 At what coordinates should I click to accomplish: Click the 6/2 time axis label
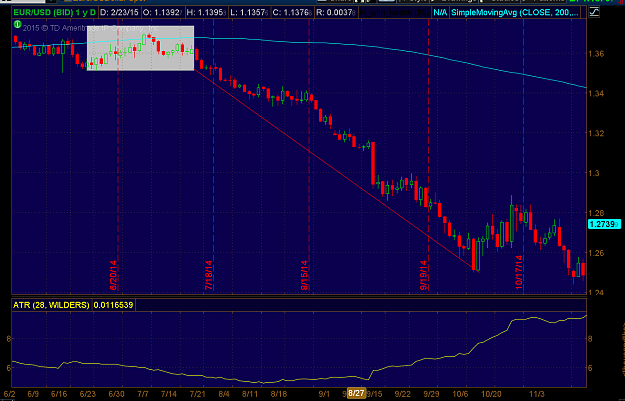pyautogui.click(x=8, y=394)
